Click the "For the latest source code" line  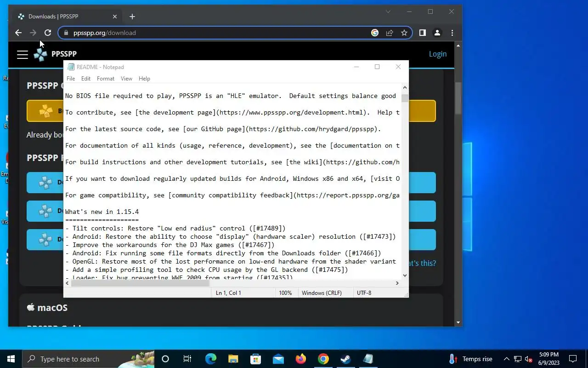tap(223, 129)
